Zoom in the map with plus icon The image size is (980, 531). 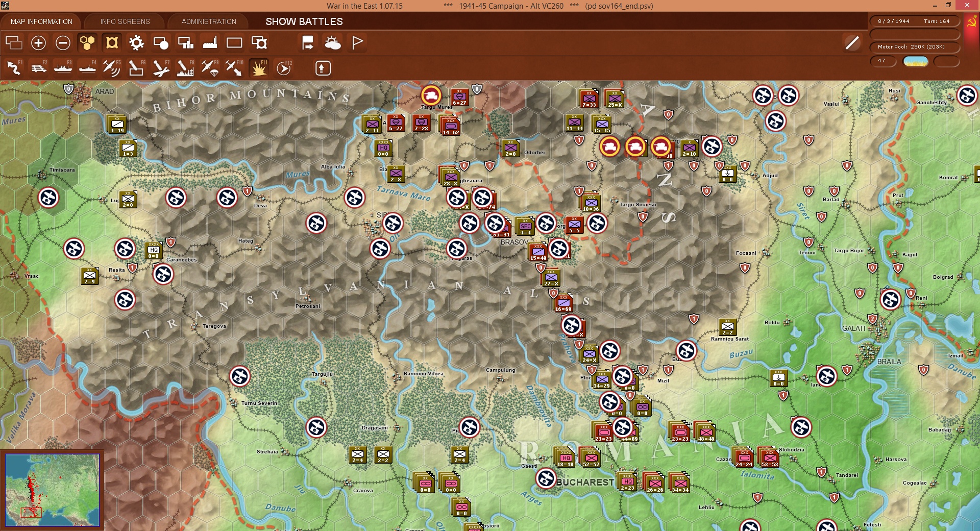tap(38, 43)
